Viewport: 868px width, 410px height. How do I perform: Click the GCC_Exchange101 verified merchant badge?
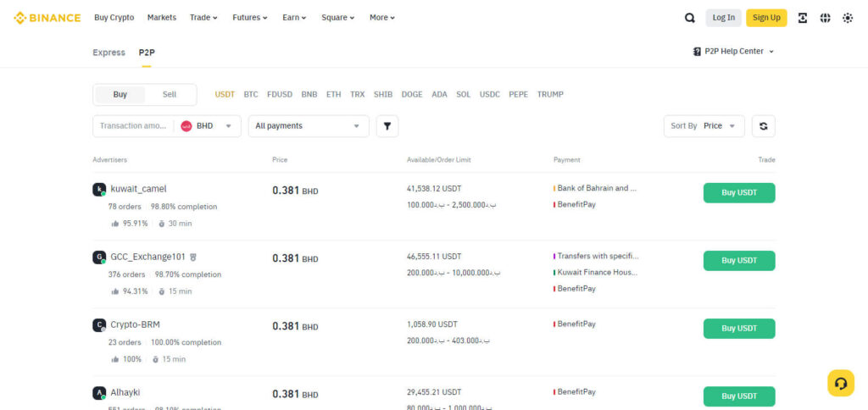click(193, 258)
